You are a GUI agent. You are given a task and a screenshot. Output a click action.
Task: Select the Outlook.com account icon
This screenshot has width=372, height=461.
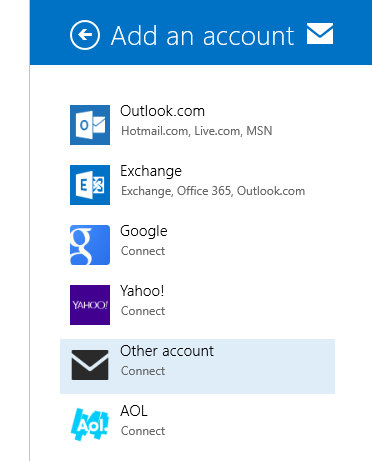pos(90,125)
